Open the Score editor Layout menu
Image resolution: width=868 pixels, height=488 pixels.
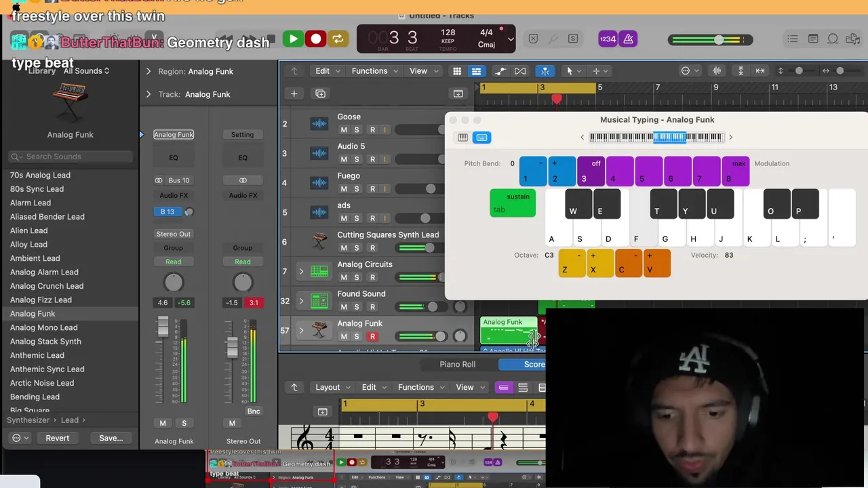coord(332,387)
